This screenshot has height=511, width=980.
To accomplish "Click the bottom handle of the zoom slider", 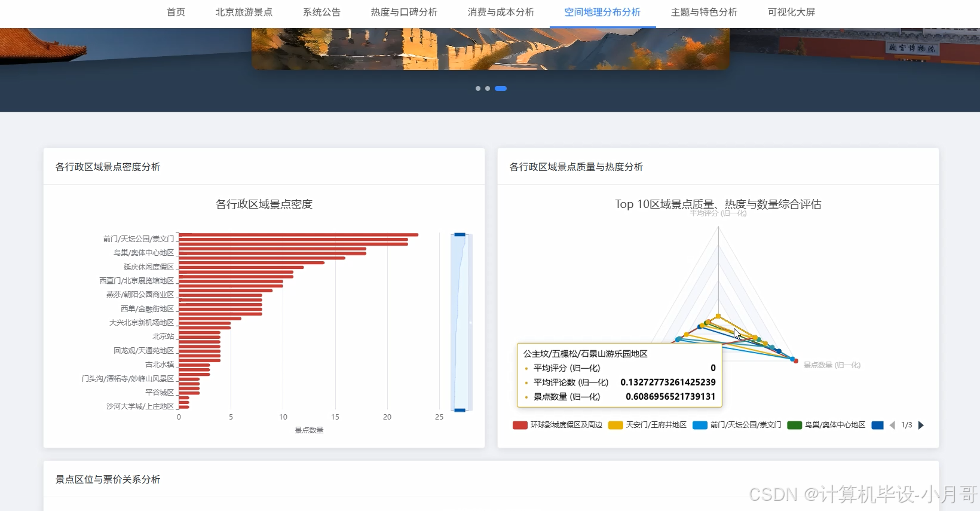I will (x=460, y=410).
